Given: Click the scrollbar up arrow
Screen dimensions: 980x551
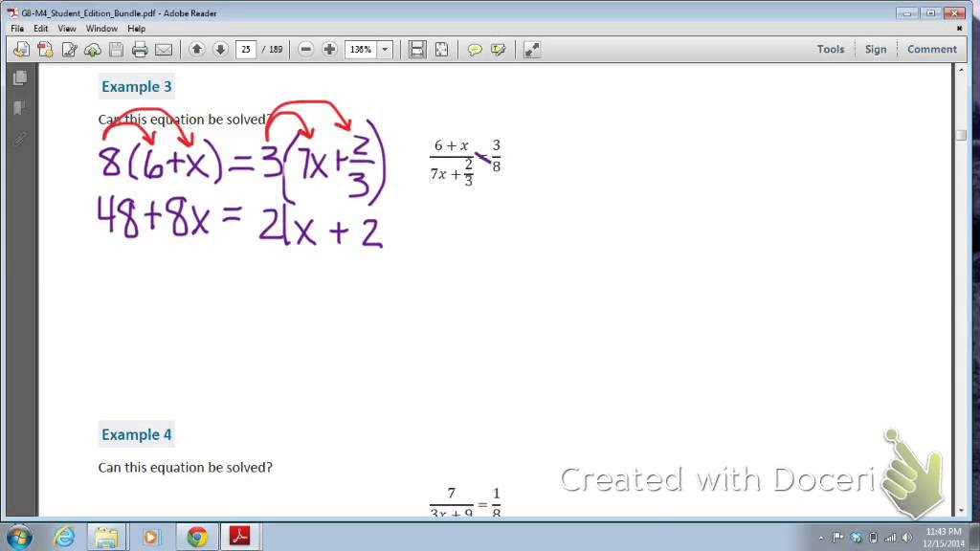Looking at the screenshot, I should point(961,71).
